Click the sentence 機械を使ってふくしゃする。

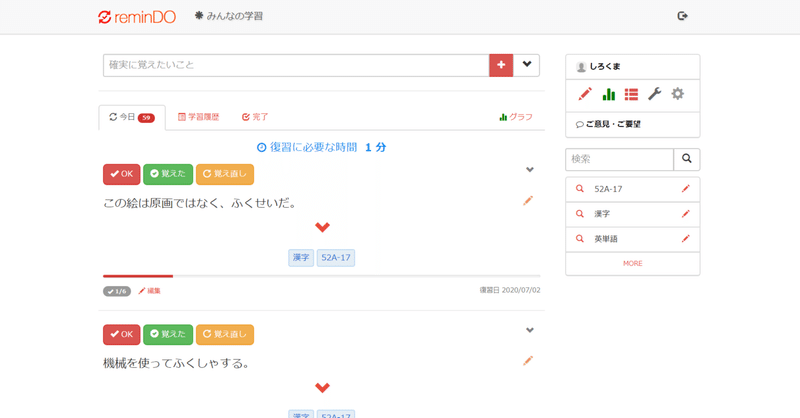(x=176, y=363)
